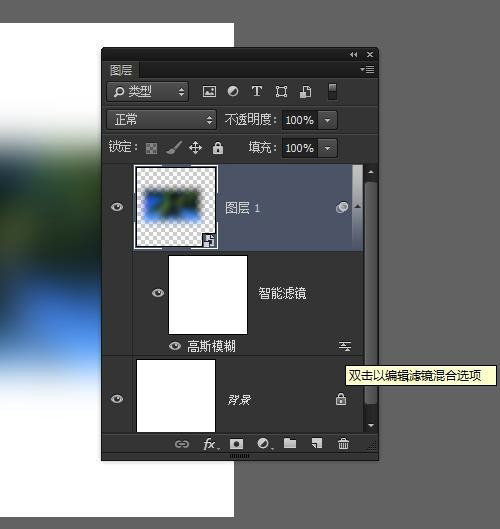Filter layers by smart objects
This screenshot has width=500, height=529.
[305, 91]
